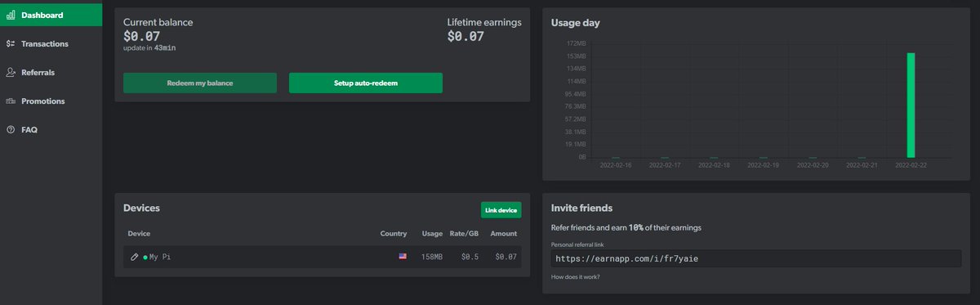Click the green online status dot of My Pi

click(x=145, y=257)
